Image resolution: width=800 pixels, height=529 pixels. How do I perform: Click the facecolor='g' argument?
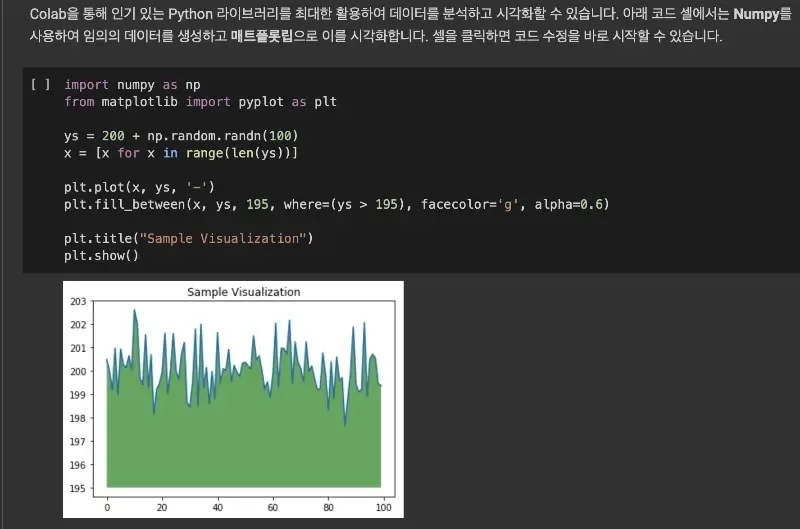point(473,204)
